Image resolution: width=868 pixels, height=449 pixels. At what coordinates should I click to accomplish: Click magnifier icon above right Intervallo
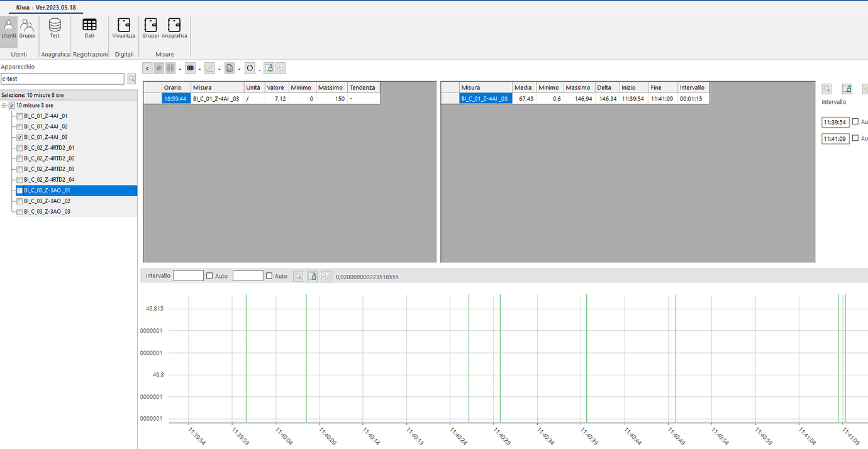point(827,89)
